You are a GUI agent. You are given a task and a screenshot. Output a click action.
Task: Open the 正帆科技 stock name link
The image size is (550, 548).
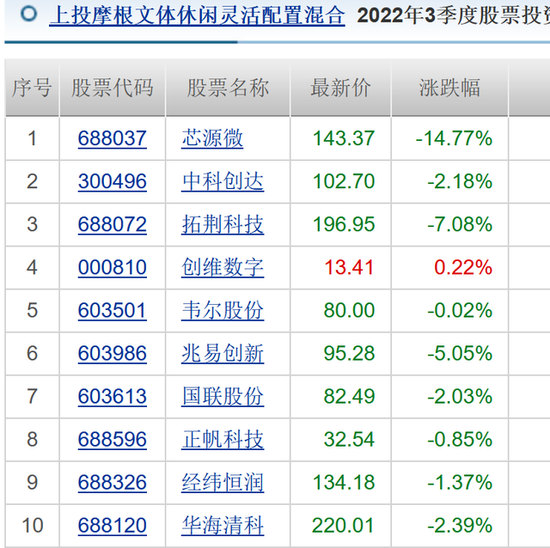pyautogui.click(x=222, y=440)
